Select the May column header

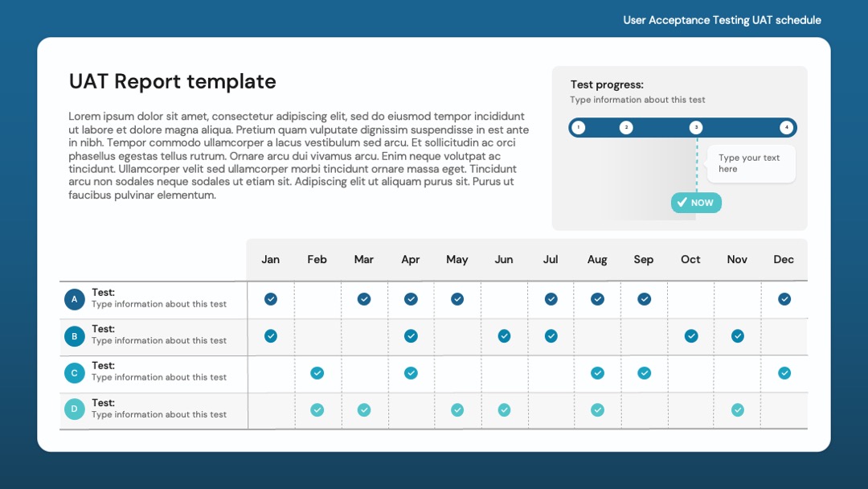(x=457, y=260)
